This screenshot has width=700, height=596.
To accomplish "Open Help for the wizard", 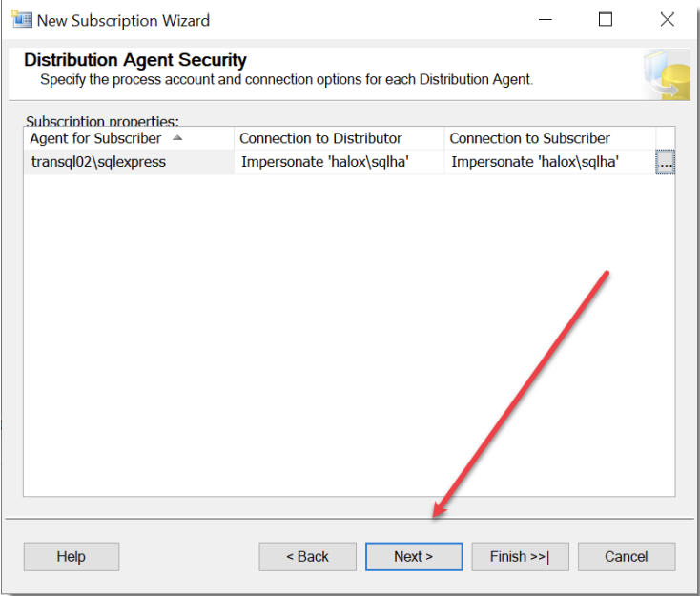I will tap(72, 556).
